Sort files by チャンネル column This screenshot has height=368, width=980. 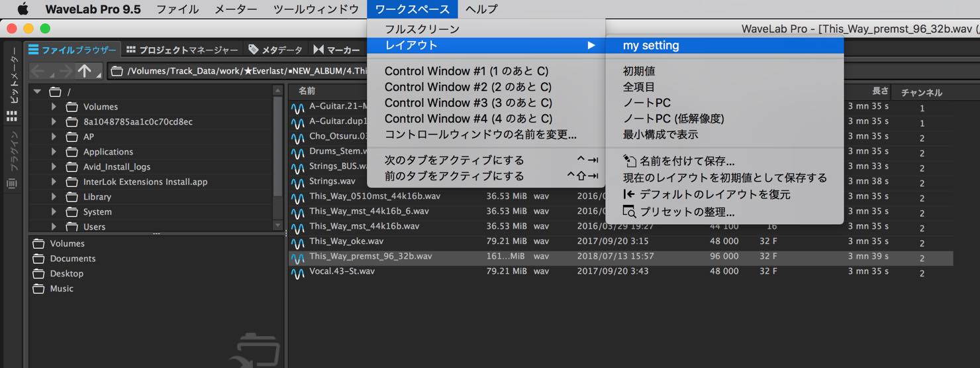click(922, 92)
